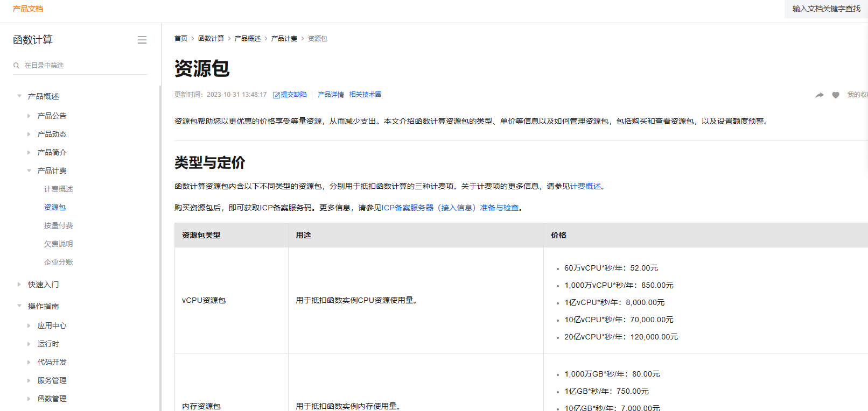The width and height of the screenshot is (868, 411).
Task: Focus the 在目录中筛选 filter field
Action: point(81,65)
